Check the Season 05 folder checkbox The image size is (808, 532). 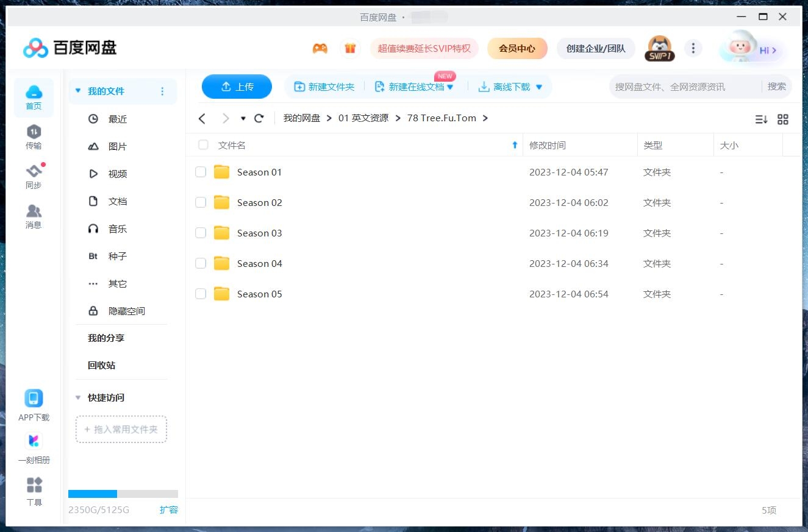201,294
